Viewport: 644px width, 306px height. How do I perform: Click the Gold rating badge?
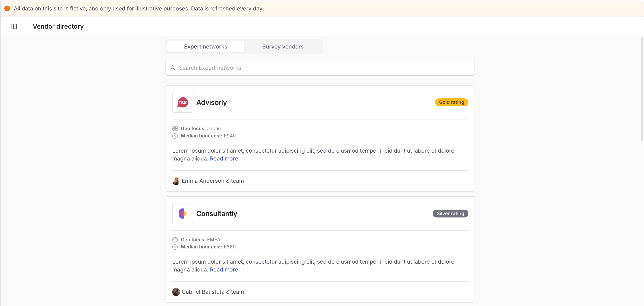pos(451,102)
